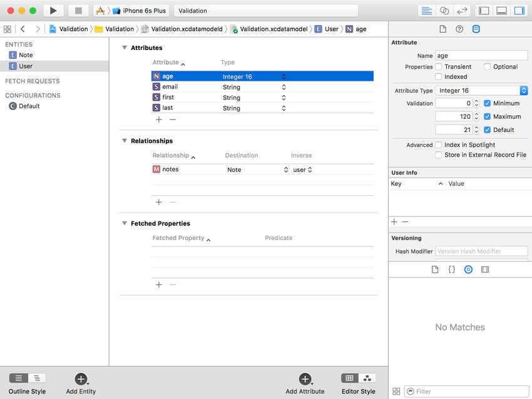Open type popup for the email attribute
This screenshot has width=532, height=399.
[284, 87]
